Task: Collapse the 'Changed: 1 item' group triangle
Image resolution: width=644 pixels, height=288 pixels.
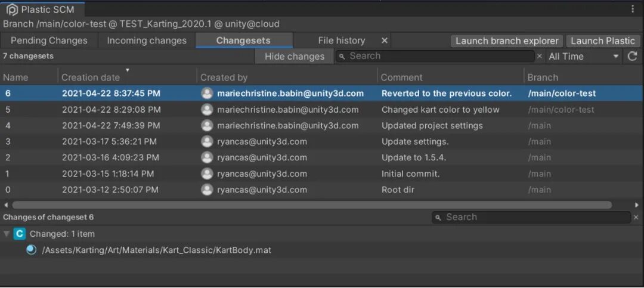Action: [7, 234]
